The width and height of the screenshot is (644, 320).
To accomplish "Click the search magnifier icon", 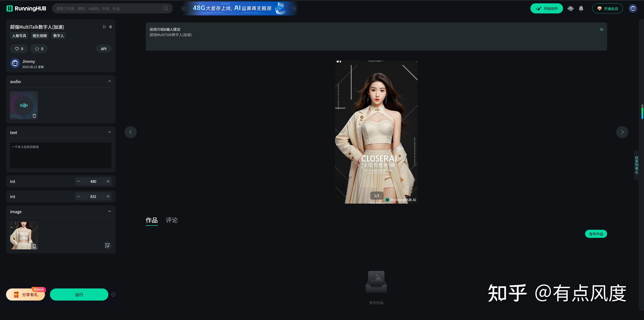I will coord(166,9).
